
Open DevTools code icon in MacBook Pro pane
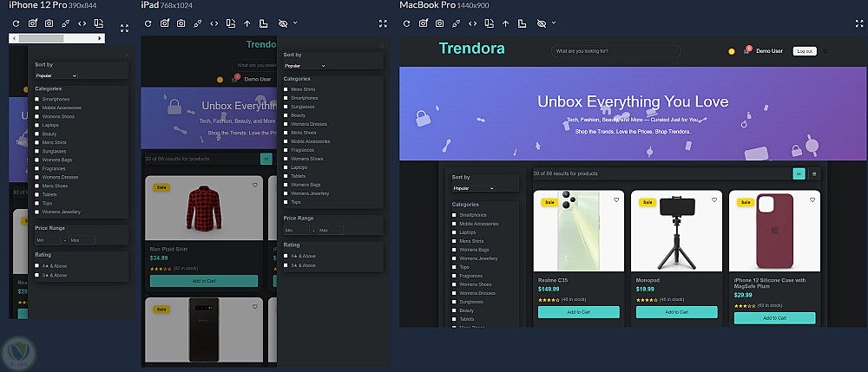pos(473,23)
